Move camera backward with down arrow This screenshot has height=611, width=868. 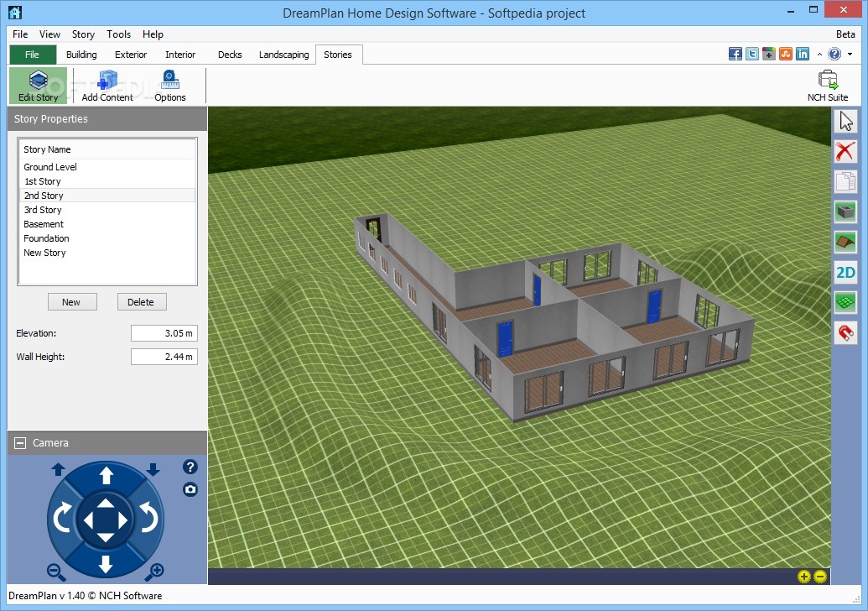[x=106, y=564]
